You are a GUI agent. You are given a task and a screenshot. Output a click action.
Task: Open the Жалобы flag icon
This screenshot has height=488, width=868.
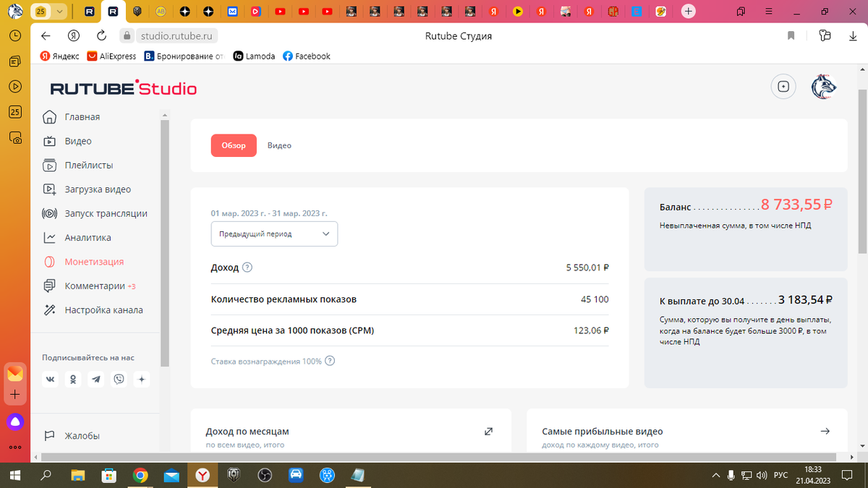[49, 436]
